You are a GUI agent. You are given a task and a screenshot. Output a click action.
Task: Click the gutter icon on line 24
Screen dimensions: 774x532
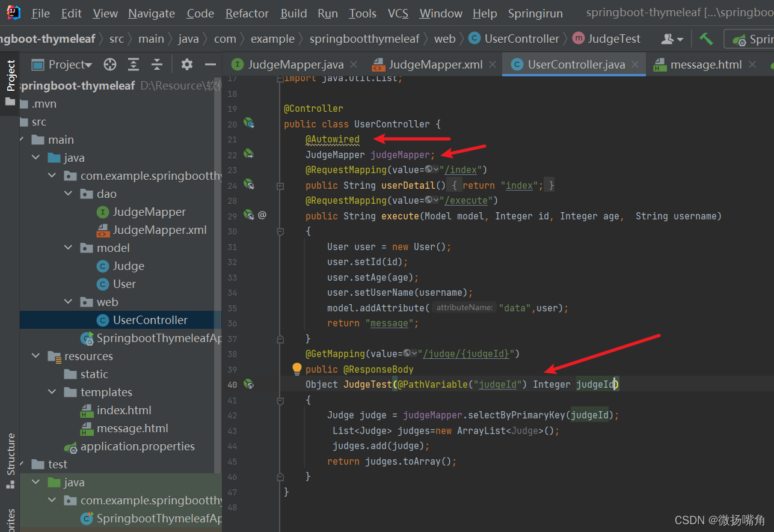click(249, 185)
